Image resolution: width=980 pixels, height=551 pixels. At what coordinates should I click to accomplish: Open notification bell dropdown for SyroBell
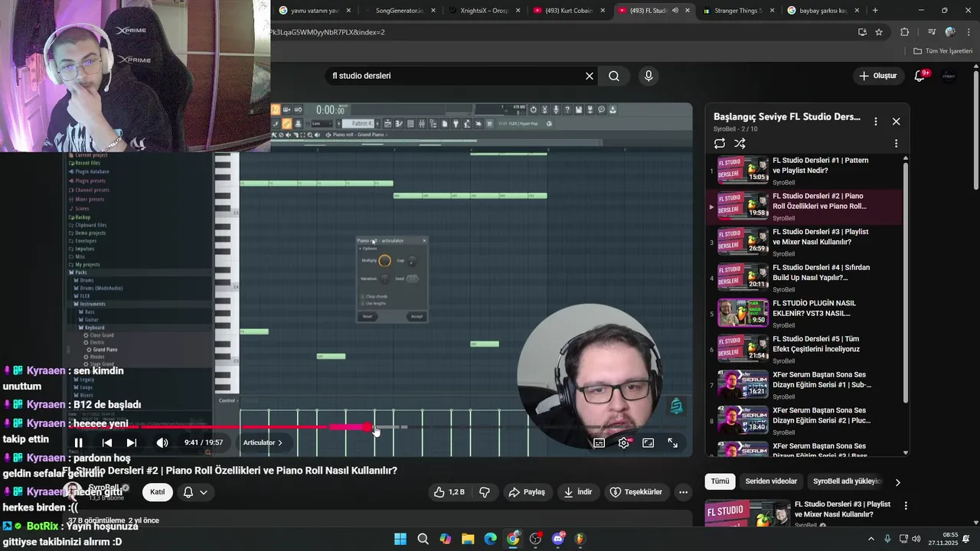tap(195, 492)
